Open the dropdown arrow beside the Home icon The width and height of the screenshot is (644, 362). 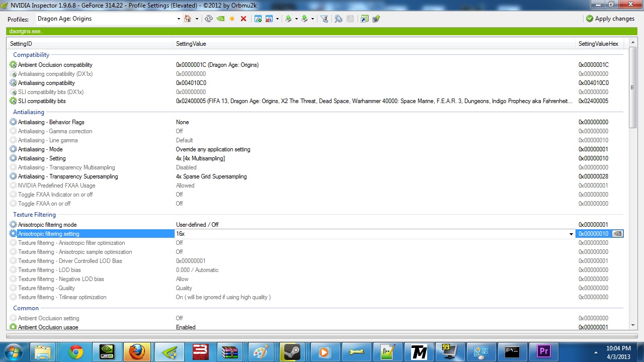pyautogui.click(x=197, y=19)
